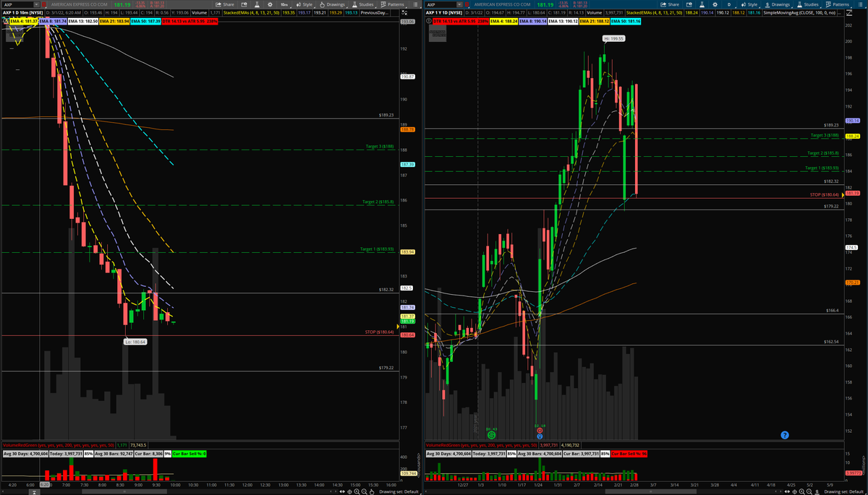Click Share button on right chart
This screenshot has height=495, width=868.
point(671,4)
